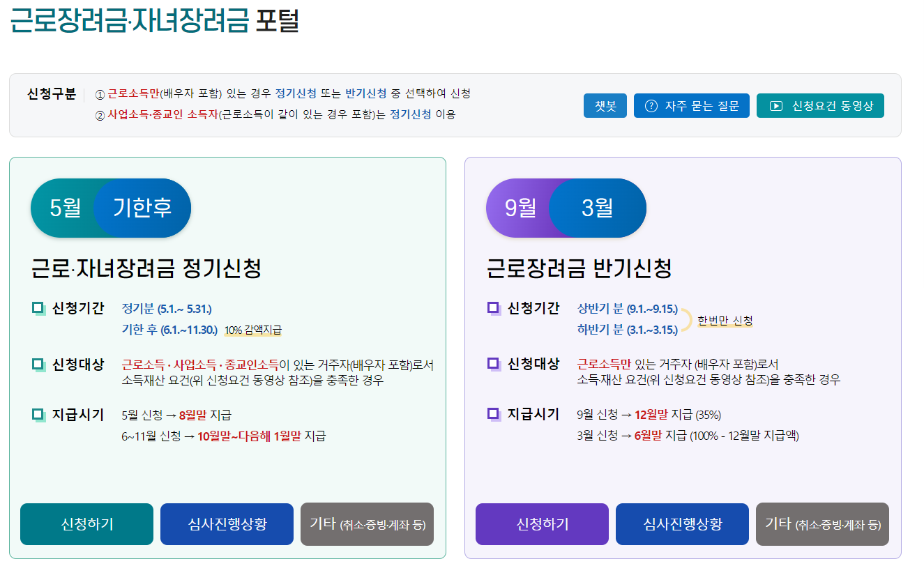Image resolution: width=924 pixels, height=566 pixels.
Task: Click the play icon in 신청요건 동영상
Action: click(775, 106)
